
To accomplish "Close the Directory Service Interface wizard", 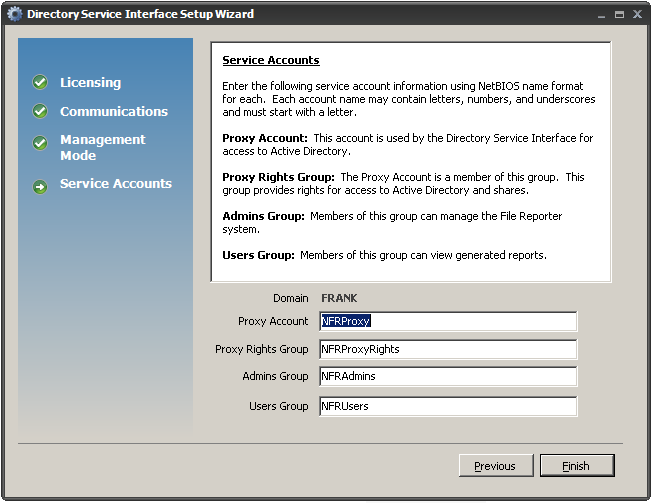I will coord(637,15).
